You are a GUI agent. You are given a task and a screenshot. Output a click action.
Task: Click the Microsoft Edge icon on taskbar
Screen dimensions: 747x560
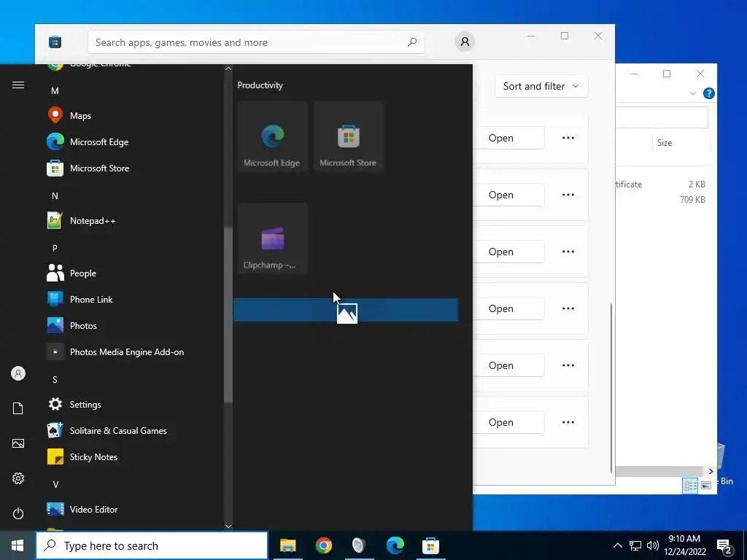(395, 545)
